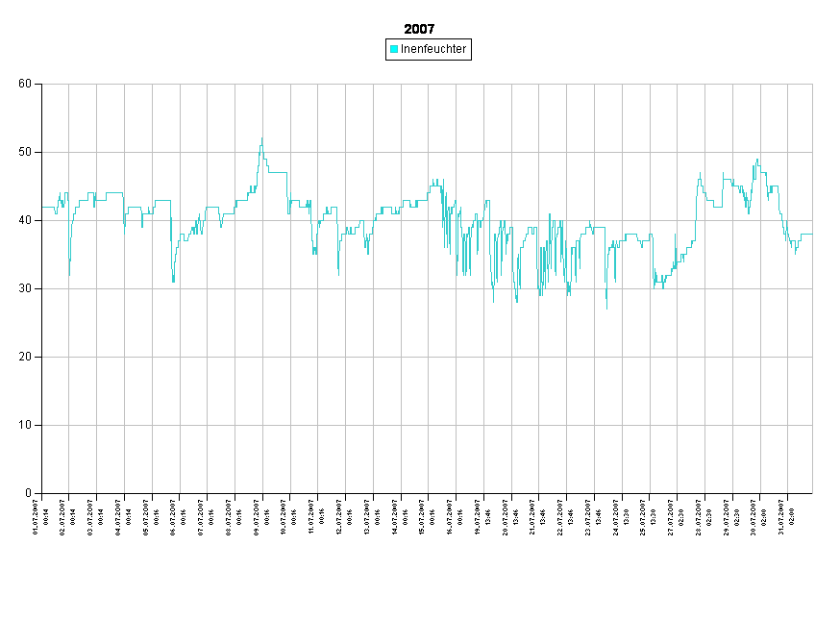This screenshot has height=620, width=840.
Task: Click the bottom-right corner of the plot area
Action: click(812, 493)
